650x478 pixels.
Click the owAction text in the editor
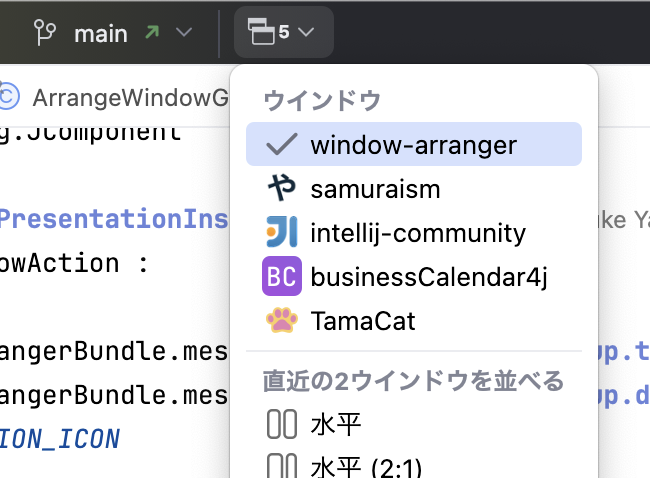pyautogui.click(x=59, y=263)
